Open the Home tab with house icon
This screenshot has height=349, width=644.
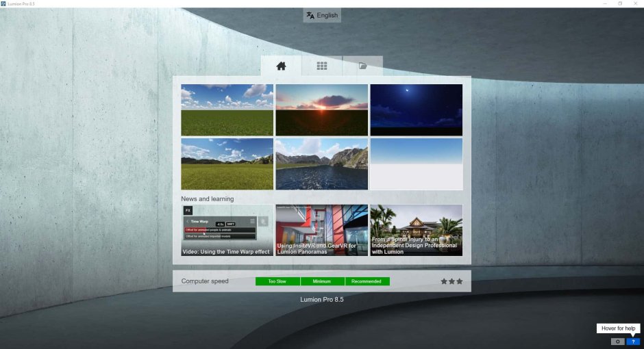click(281, 66)
